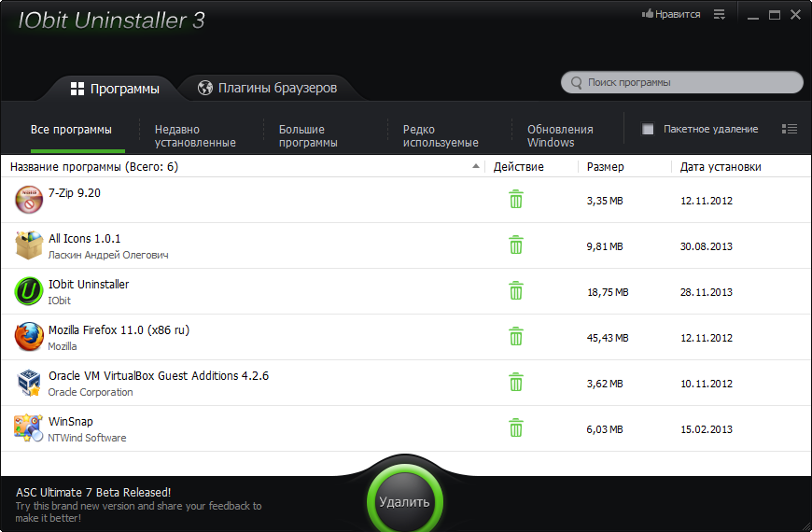
Task: Click publisher NTWind Software
Action: (87, 438)
